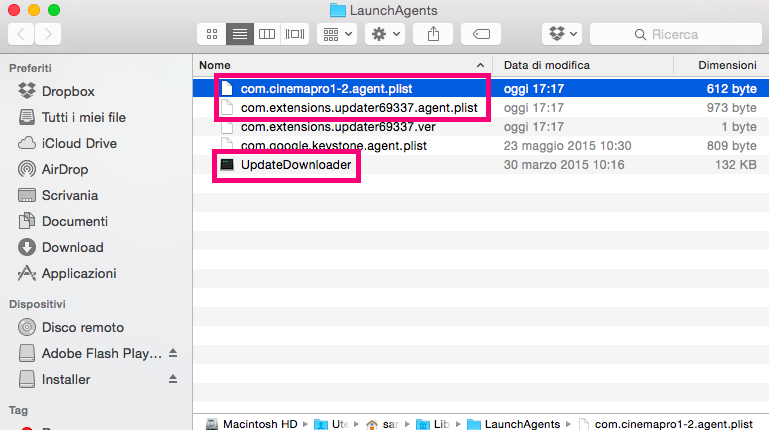Go forward with the right arrow button
Image resolution: width=769 pixels, height=430 pixels.
tap(48, 34)
